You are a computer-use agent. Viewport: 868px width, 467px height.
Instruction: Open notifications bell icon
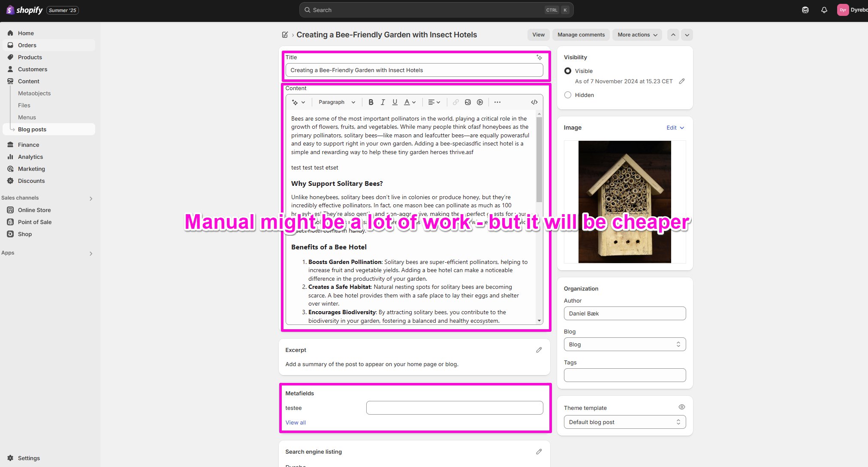pyautogui.click(x=824, y=10)
